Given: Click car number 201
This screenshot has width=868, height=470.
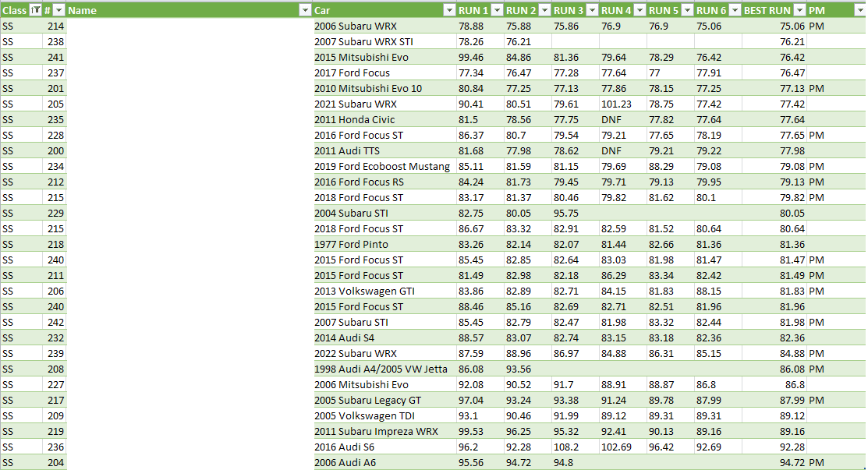Looking at the screenshot, I should point(55,89).
